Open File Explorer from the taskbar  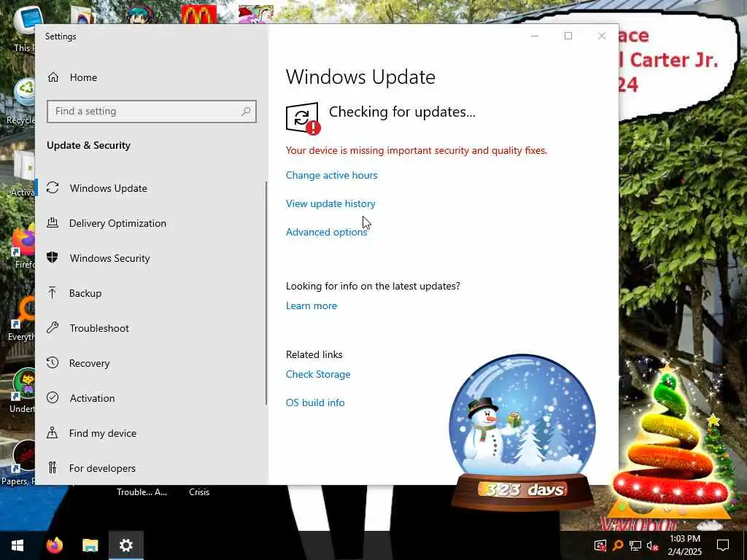tap(90, 545)
